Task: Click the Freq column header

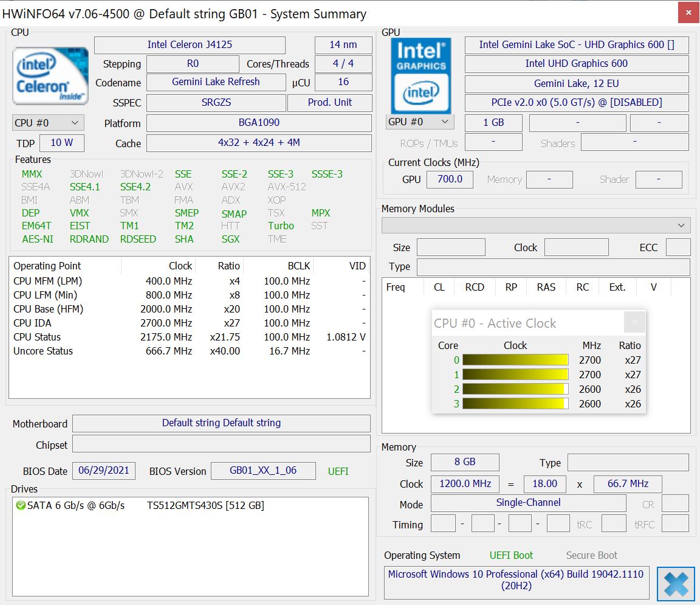Action: [x=396, y=287]
